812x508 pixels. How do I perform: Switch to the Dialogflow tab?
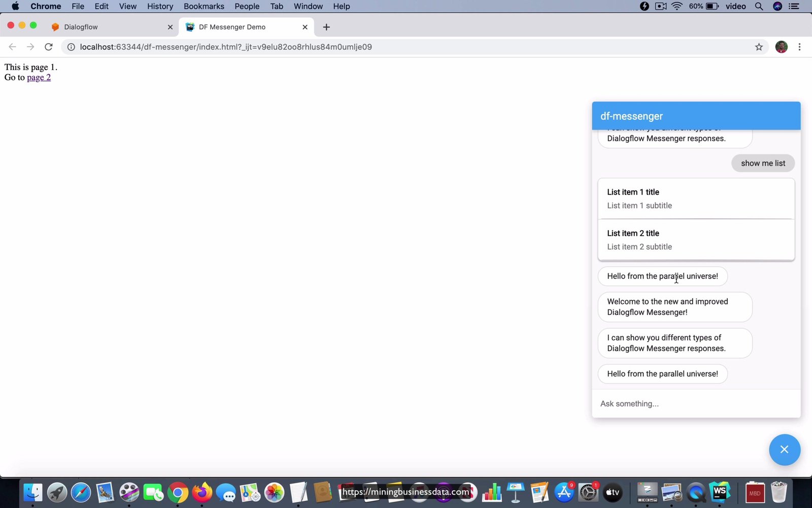point(113,27)
